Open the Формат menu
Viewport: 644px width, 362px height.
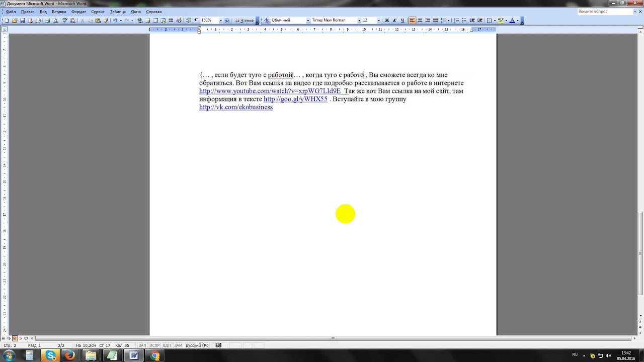(78, 12)
